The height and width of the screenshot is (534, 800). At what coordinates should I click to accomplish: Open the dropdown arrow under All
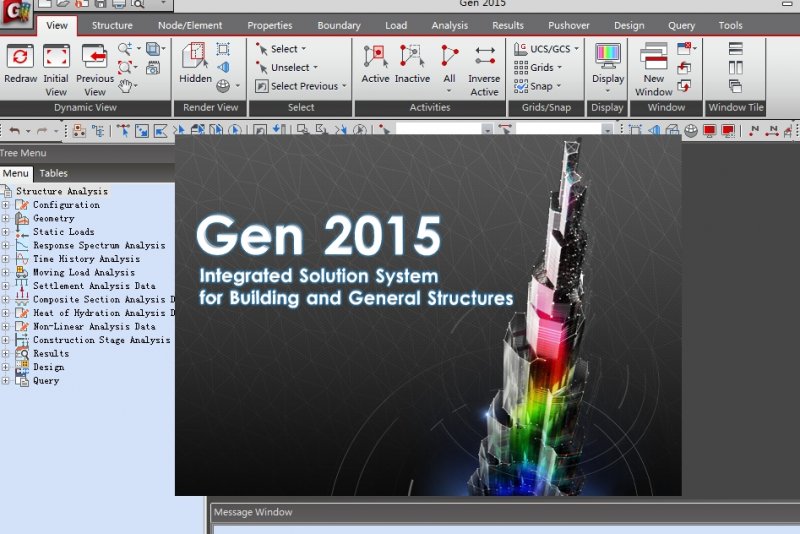449,91
